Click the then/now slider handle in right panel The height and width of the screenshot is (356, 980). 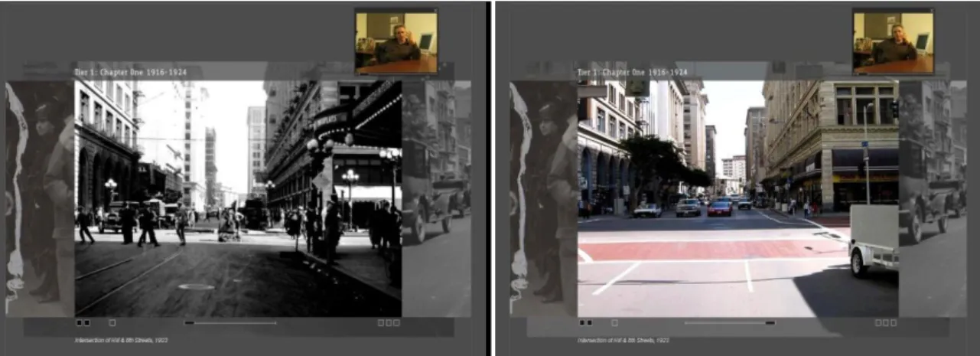(x=770, y=322)
